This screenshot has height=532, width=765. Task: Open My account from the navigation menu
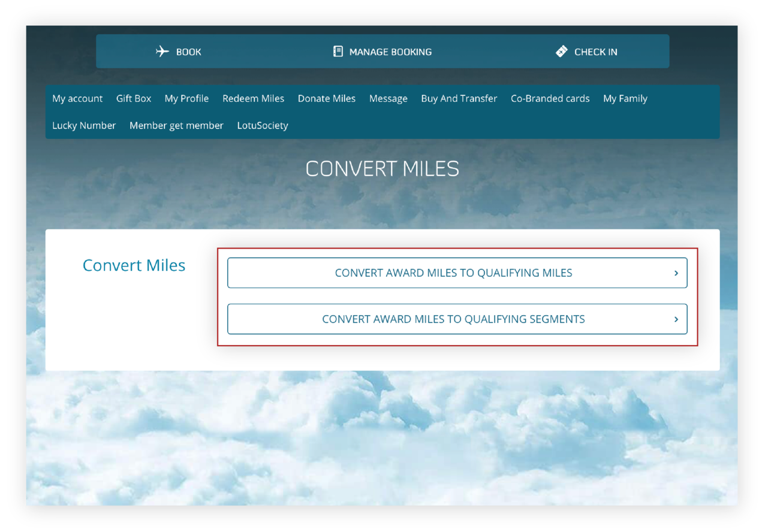click(77, 98)
